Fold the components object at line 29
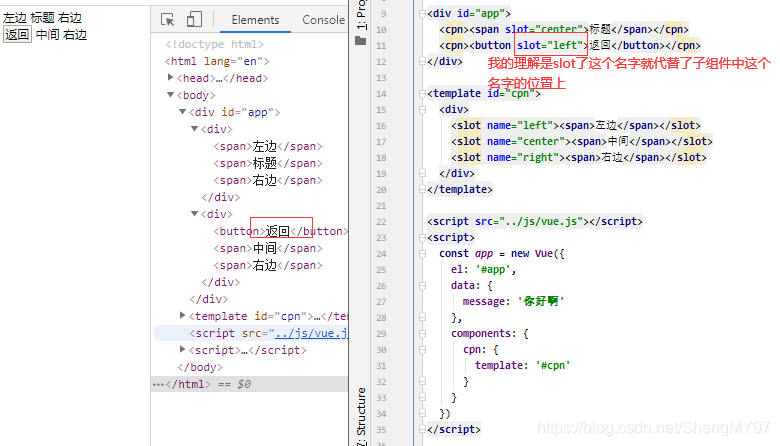780x446 pixels. [422, 333]
